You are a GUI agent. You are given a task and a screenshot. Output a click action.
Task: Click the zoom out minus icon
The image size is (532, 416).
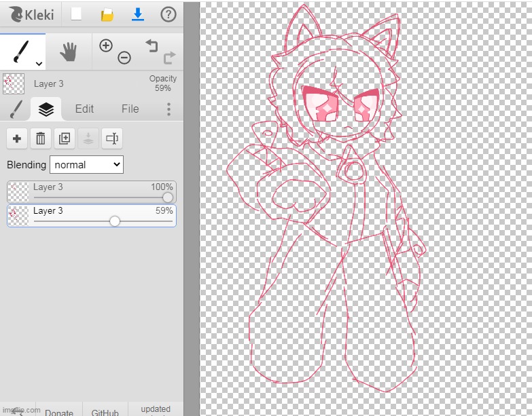coord(124,58)
